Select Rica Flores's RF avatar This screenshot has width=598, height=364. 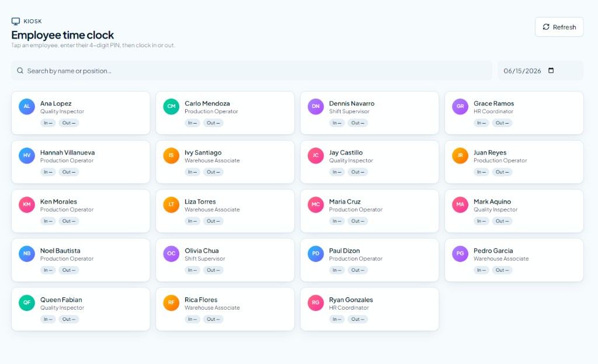point(171,303)
